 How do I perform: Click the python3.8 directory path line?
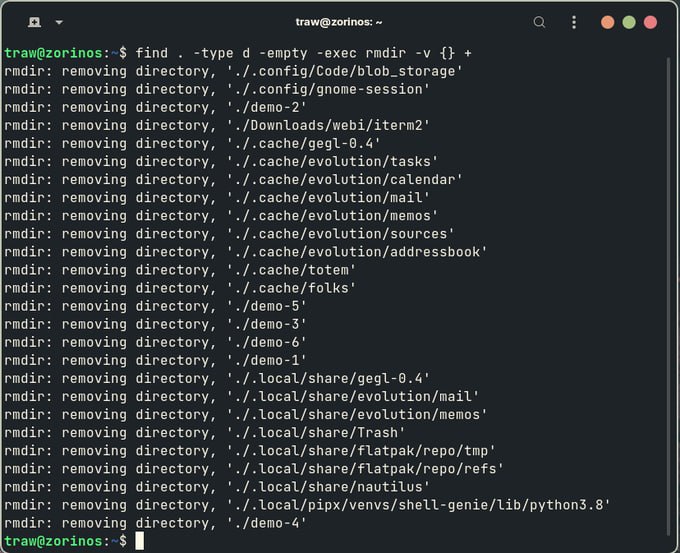tap(307, 505)
